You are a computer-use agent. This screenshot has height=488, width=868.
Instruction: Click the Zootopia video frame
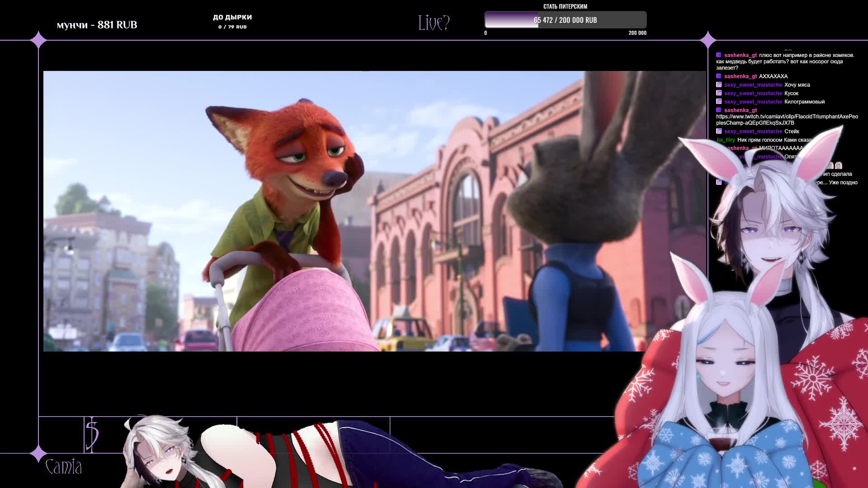click(374, 211)
